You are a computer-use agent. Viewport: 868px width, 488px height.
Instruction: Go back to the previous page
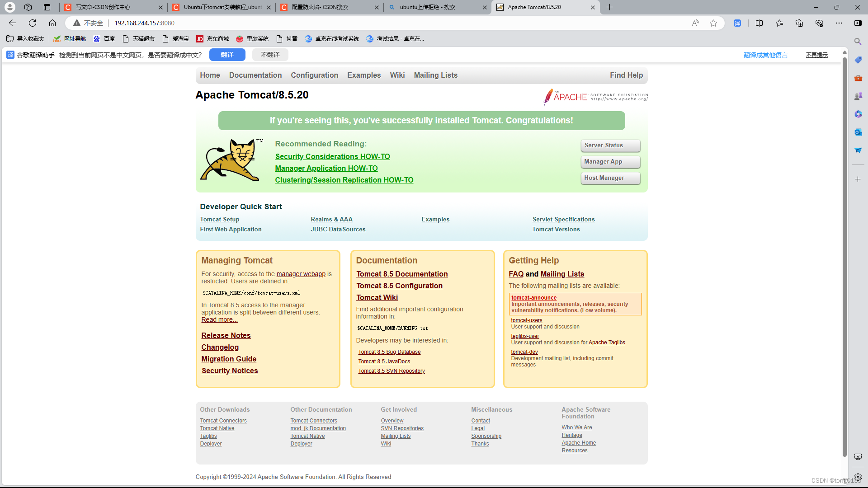[13, 23]
